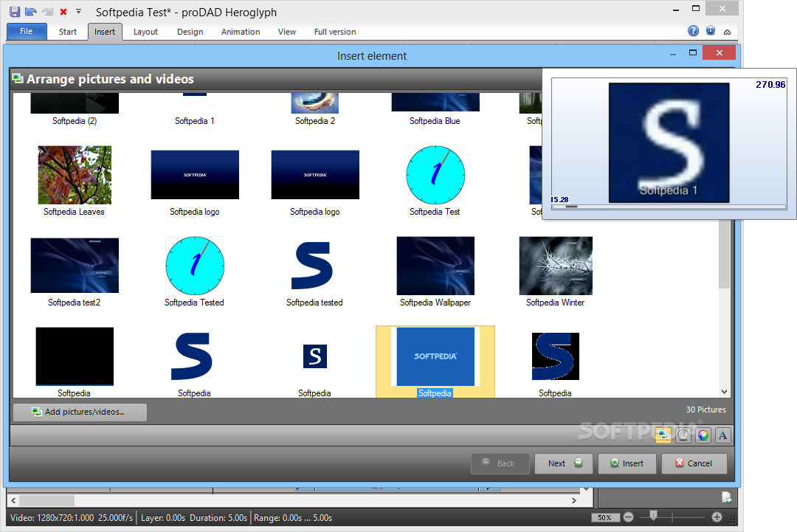Click the list's scroll down arrow

coord(725,392)
